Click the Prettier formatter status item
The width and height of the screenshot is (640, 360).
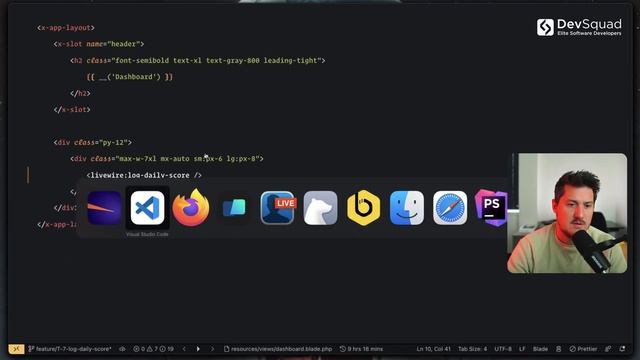click(x=583, y=349)
